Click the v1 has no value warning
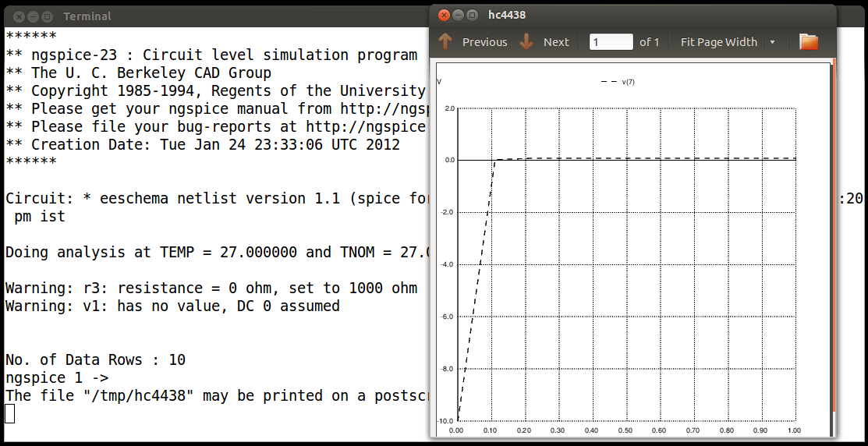The height and width of the screenshot is (446, 868). (172, 306)
